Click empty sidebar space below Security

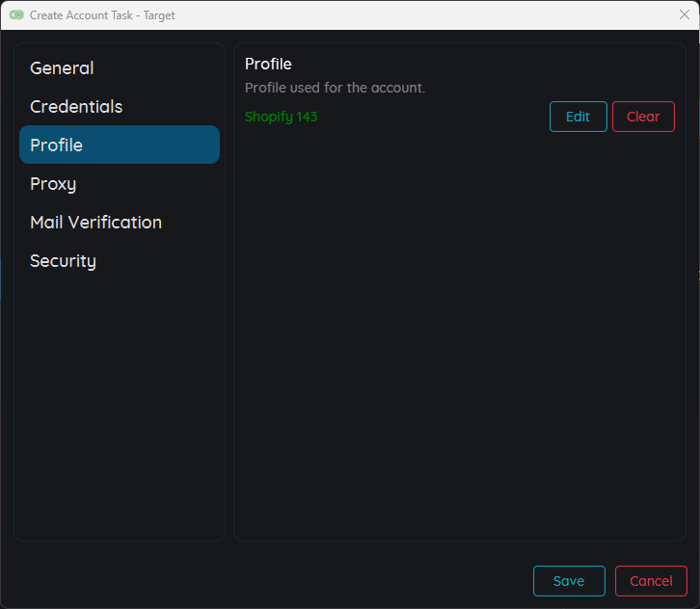pos(119,405)
